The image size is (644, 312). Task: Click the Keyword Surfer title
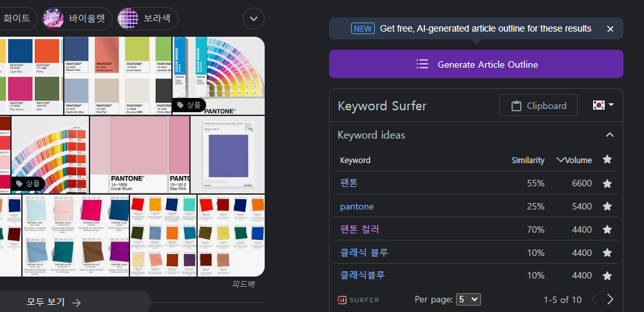(383, 106)
